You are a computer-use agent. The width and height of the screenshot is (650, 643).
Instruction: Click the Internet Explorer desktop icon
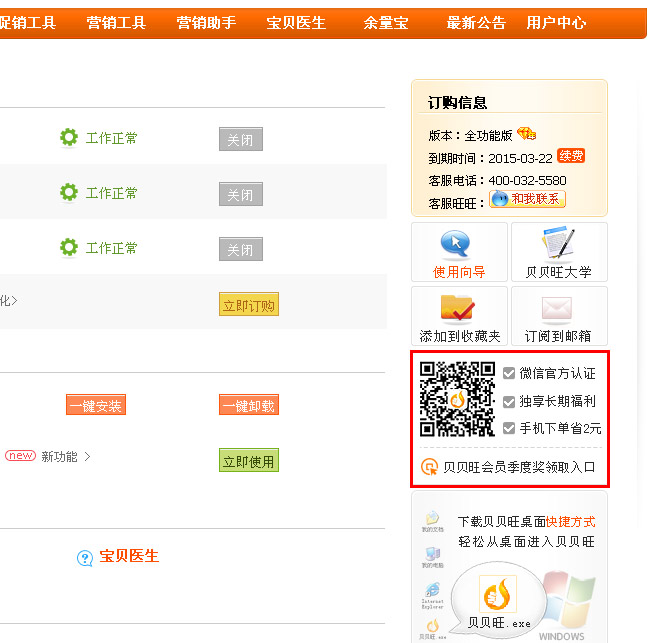coord(432,595)
